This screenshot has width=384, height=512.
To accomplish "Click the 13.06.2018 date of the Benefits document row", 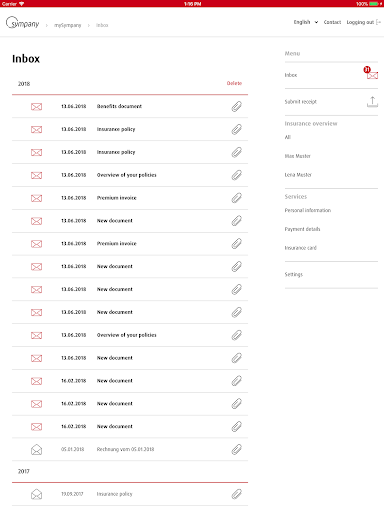I will pyautogui.click(x=74, y=106).
